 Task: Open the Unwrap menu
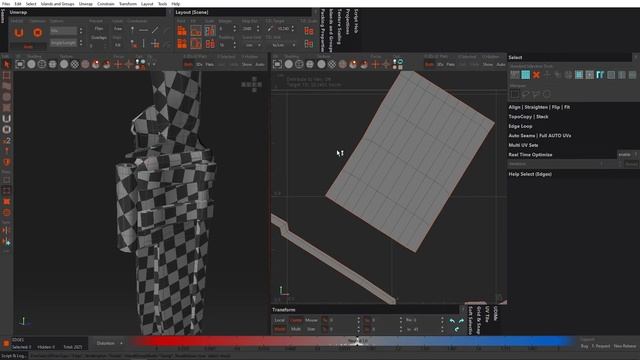tap(85, 4)
